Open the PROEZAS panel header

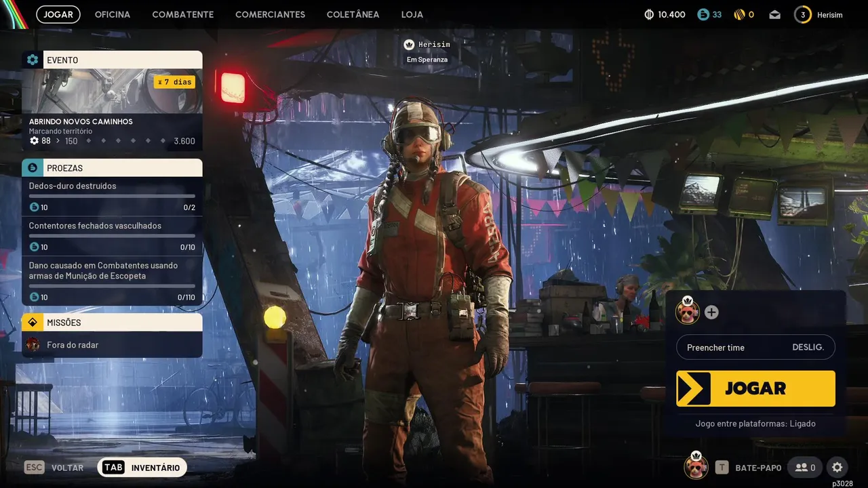tap(113, 167)
